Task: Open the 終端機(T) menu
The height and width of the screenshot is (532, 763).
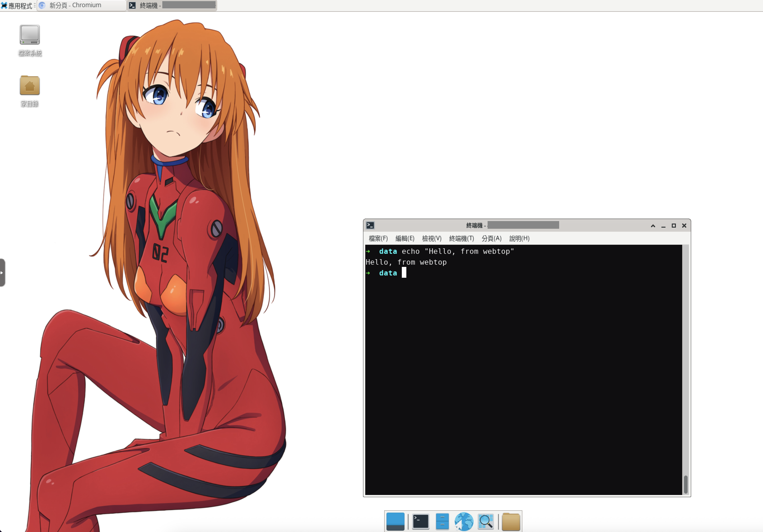Action: 461,238
